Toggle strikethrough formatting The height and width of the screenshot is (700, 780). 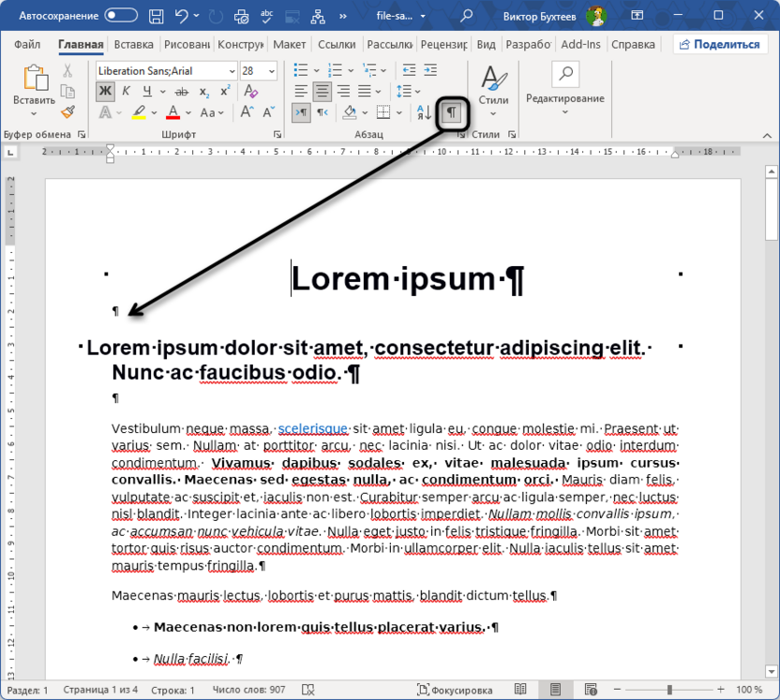tap(182, 92)
